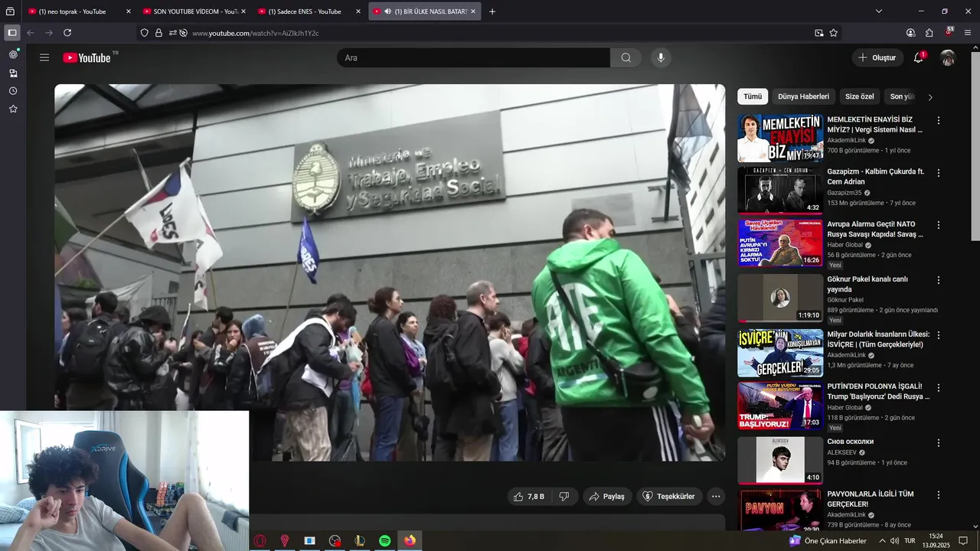Open options for PUTİN'DEN POLONYA İŞGALİ video
The height and width of the screenshot is (551, 980).
point(939,388)
